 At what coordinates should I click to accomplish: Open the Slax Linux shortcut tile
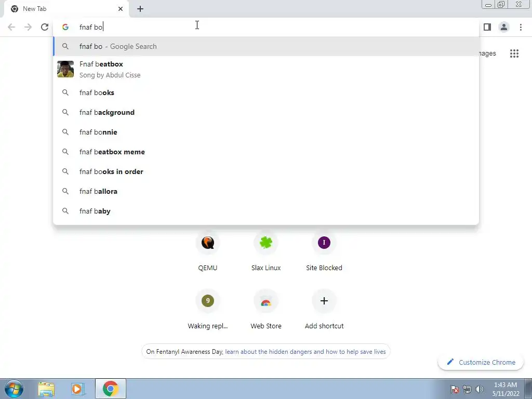coord(266,252)
